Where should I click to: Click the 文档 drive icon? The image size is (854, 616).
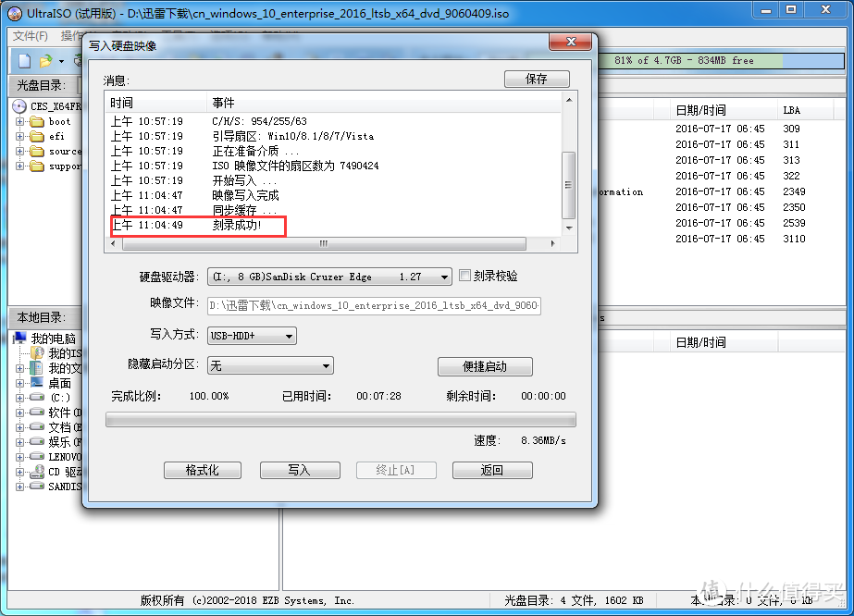pyautogui.click(x=37, y=427)
